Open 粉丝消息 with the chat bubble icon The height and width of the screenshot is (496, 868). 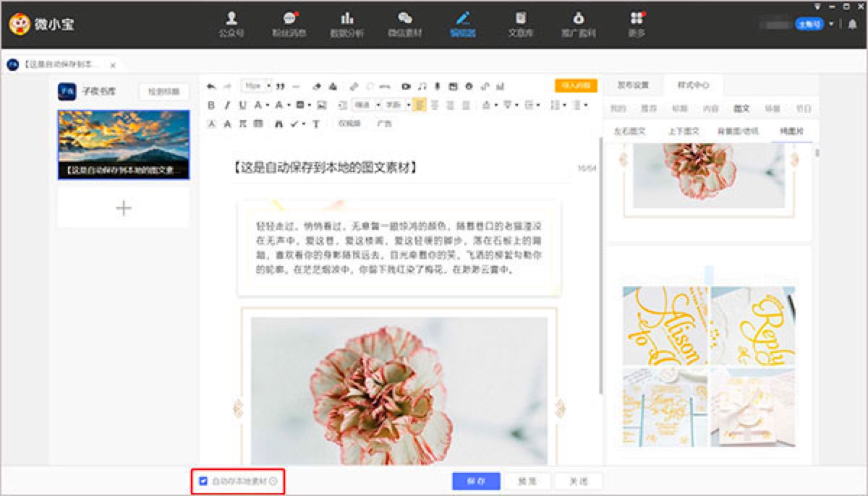[289, 24]
